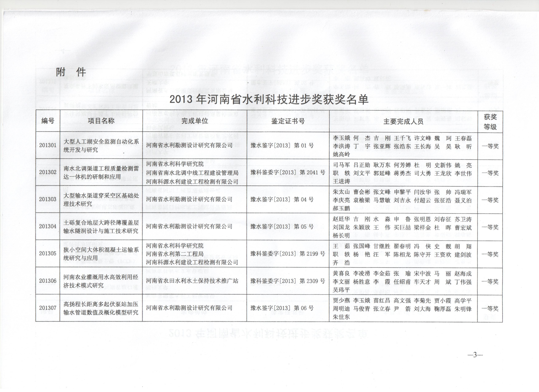This screenshot has height=392, width=539.
Task: Click the name '姚高岭' in row 201301
Action: click(x=341, y=154)
